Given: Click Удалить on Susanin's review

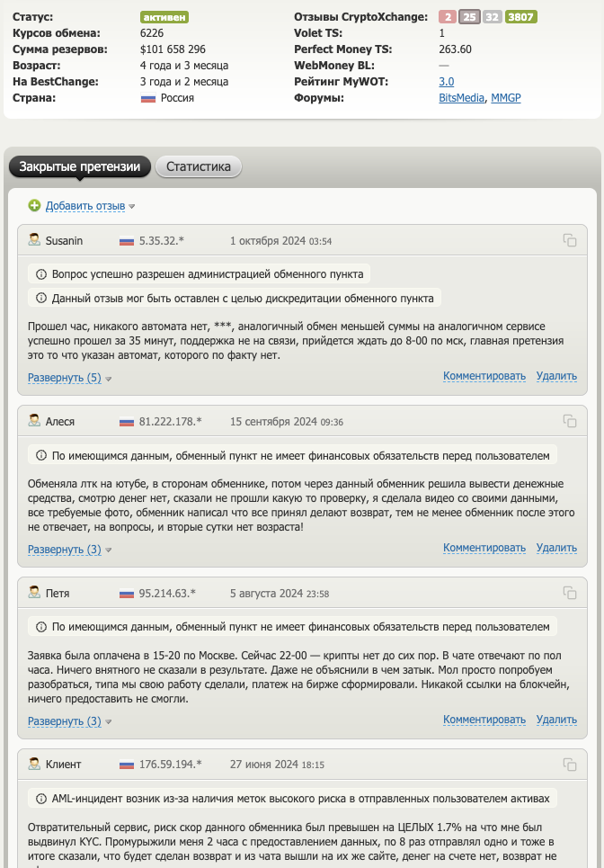Looking at the screenshot, I should 556,376.
